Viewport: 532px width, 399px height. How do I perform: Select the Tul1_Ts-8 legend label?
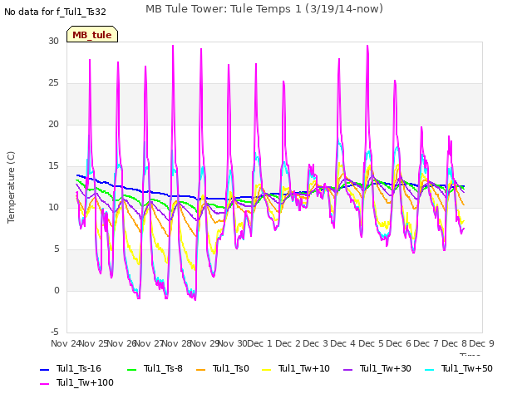163,368
